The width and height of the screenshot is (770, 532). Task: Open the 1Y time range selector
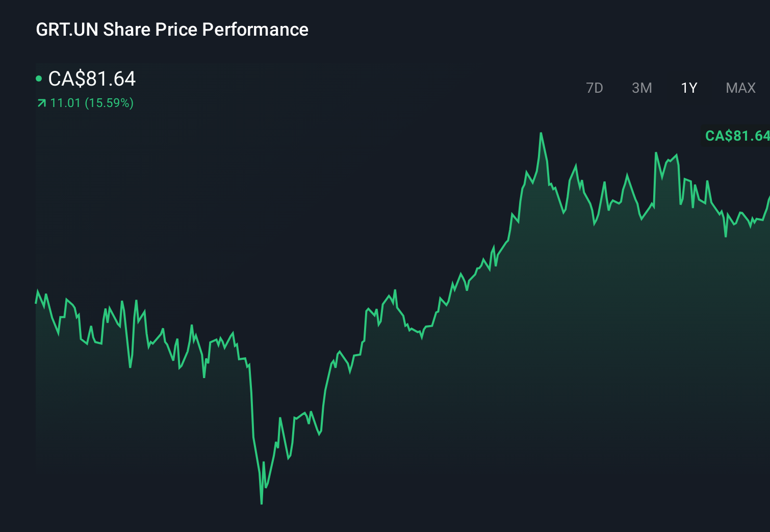[x=688, y=88]
